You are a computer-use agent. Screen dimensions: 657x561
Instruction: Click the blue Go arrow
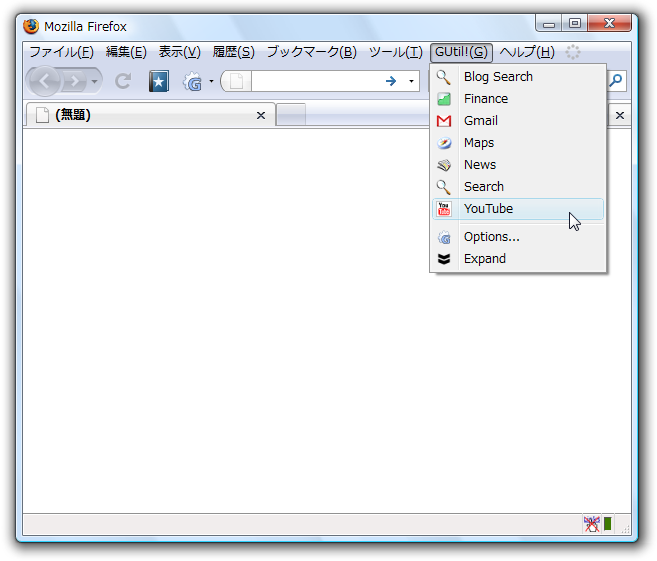tap(391, 81)
